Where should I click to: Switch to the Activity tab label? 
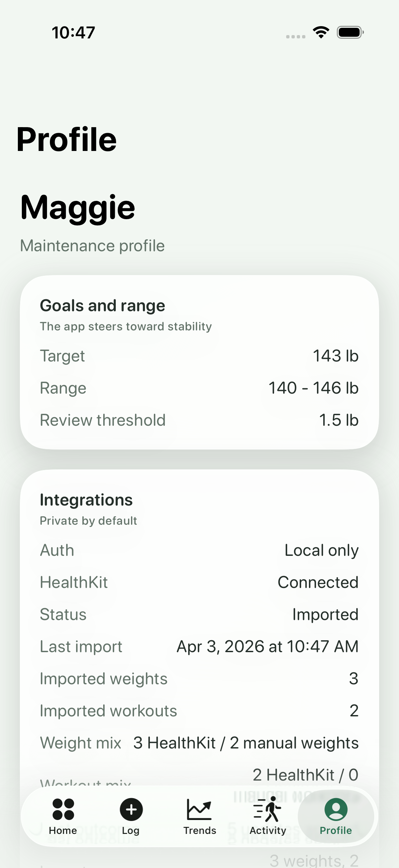tap(268, 831)
